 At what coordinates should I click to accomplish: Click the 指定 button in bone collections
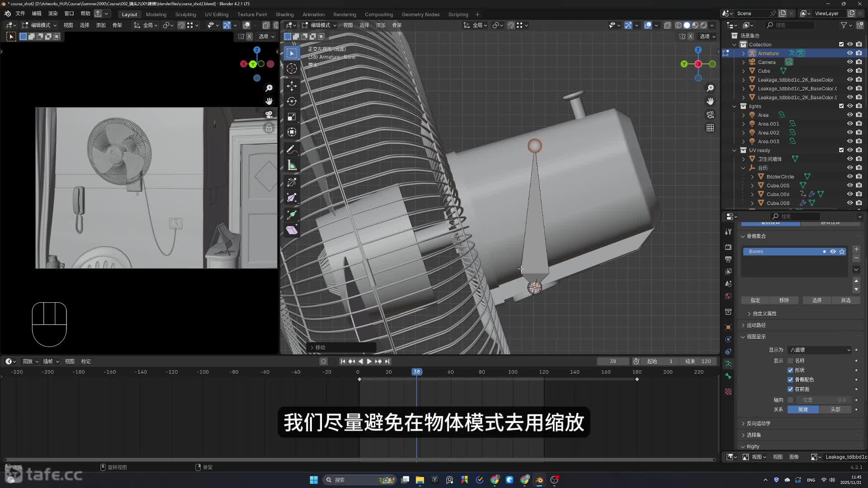point(755,300)
